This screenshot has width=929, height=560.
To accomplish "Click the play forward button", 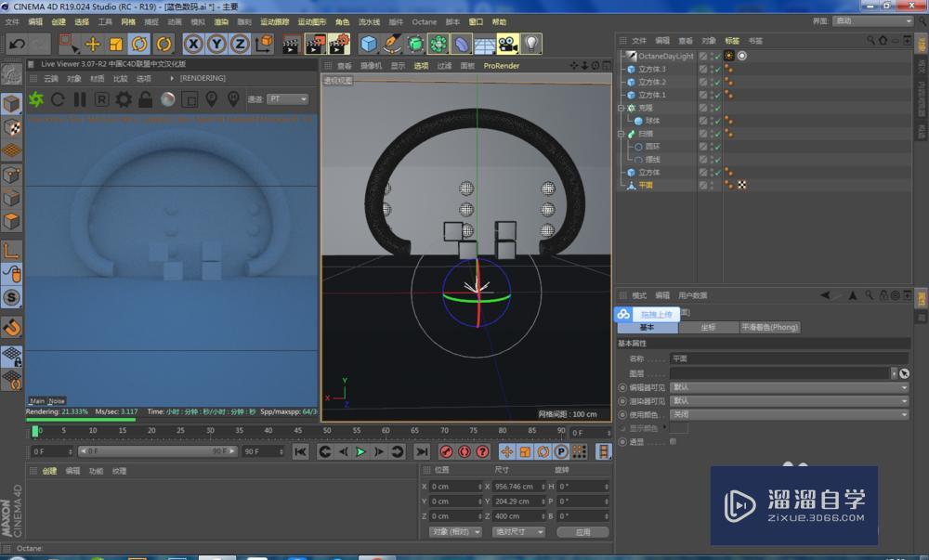I will click(x=360, y=452).
